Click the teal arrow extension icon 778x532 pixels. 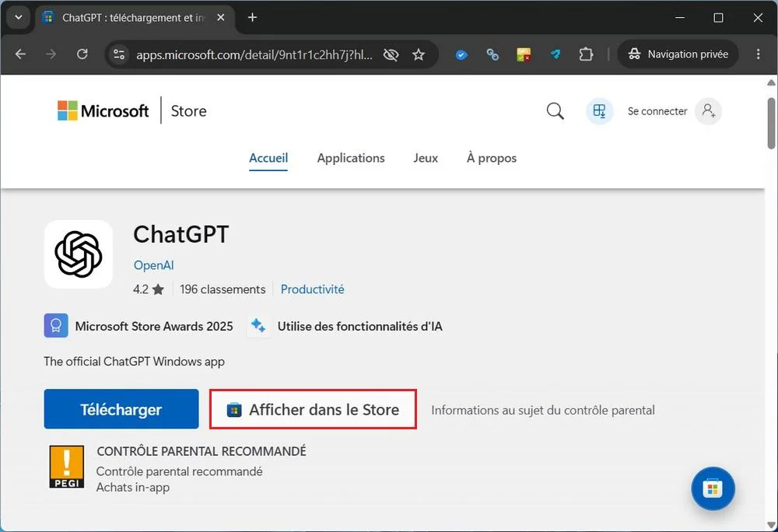555,54
